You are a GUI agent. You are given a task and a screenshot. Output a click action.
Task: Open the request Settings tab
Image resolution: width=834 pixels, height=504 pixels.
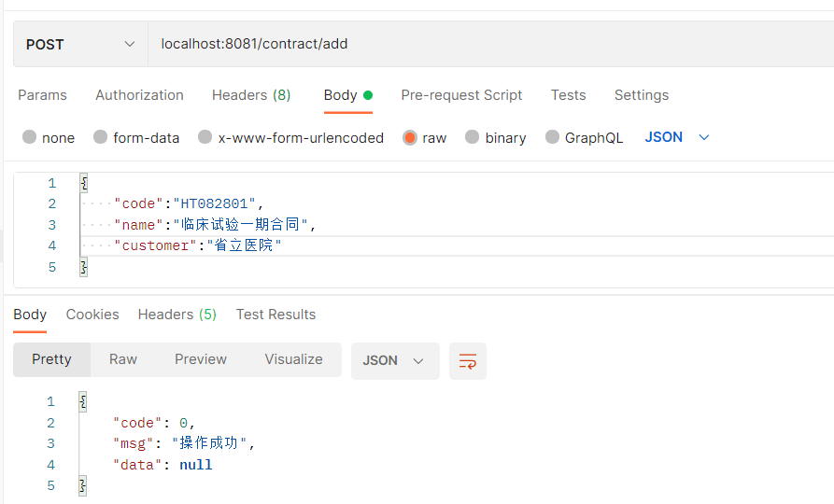(642, 95)
